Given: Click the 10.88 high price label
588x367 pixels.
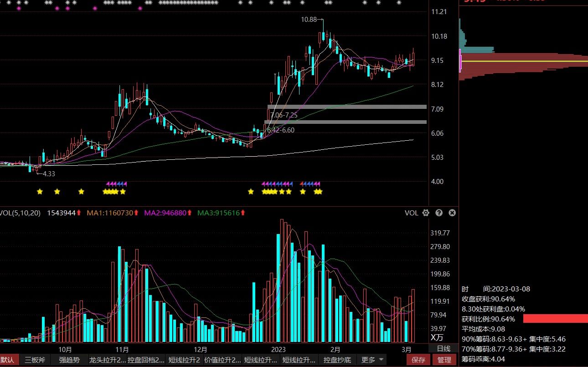Looking at the screenshot, I should [x=309, y=20].
